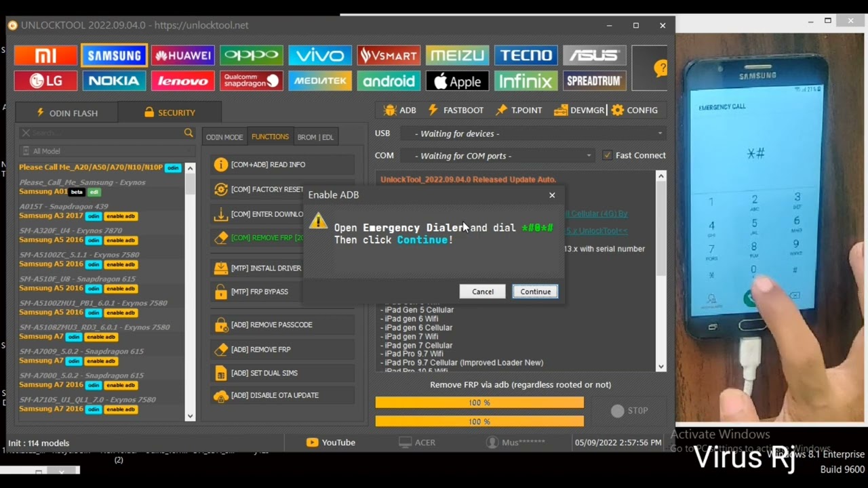Open the FUNCTIONS tab
868x488 pixels.
(270, 137)
